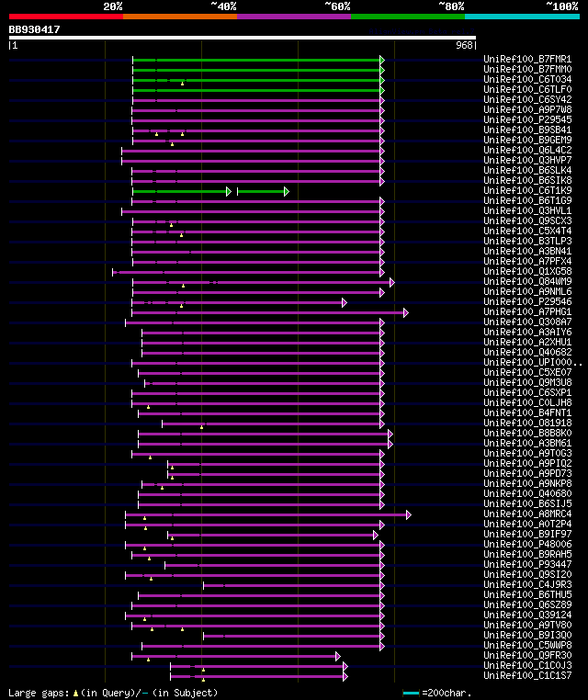Click the Large gaps legend text
The width and height of the screenshot is (588, 700).
(x=113, y=693)
